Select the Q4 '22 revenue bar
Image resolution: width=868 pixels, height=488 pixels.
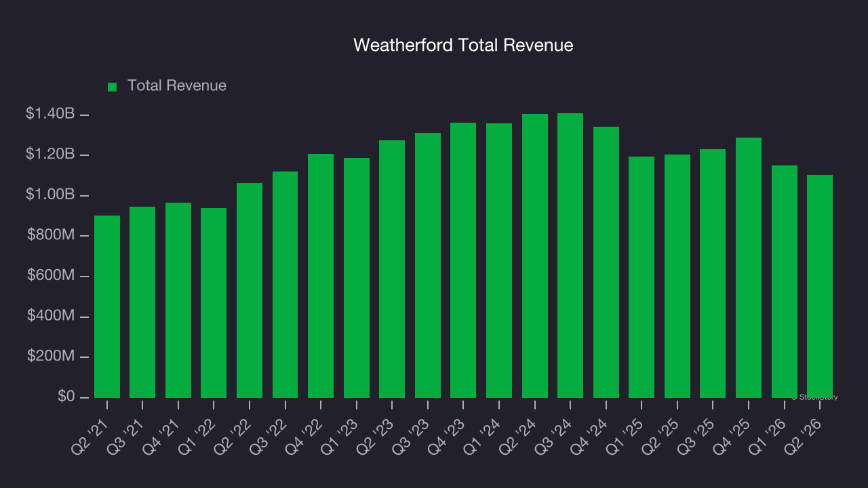coord(321,276)
